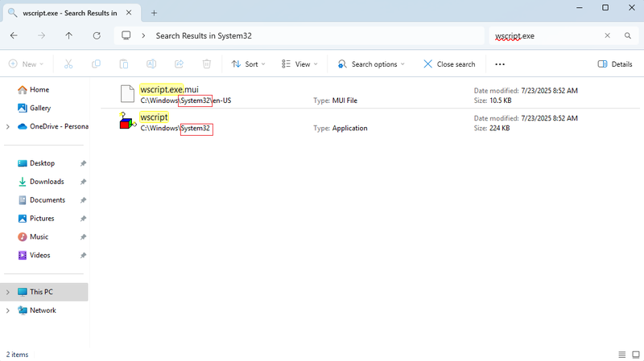Unpin Desktop using its pin icon
644x361 pixels.
point(83,163)
